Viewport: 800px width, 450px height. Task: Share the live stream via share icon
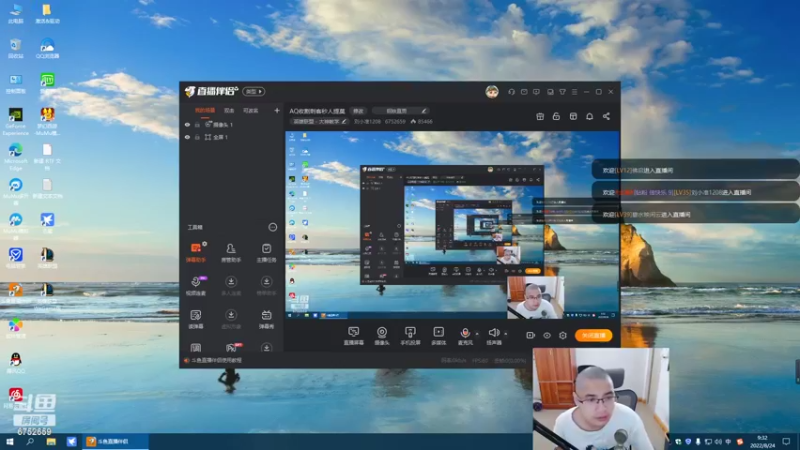click(606, 116)
